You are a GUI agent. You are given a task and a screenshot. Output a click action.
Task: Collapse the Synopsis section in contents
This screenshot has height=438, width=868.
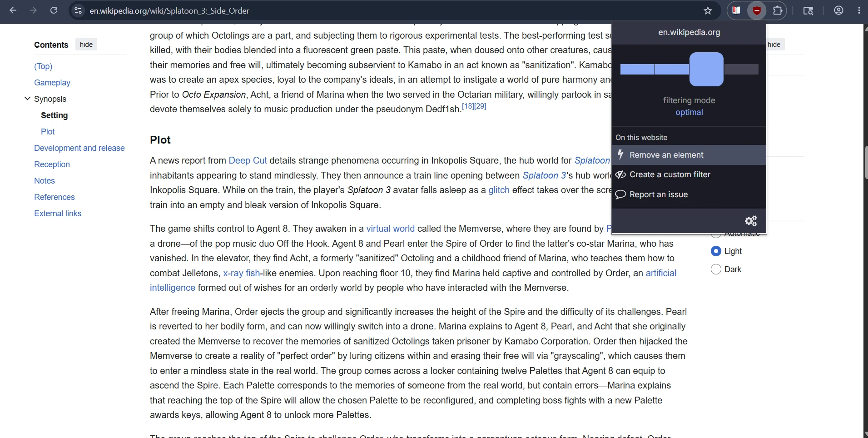27,99
